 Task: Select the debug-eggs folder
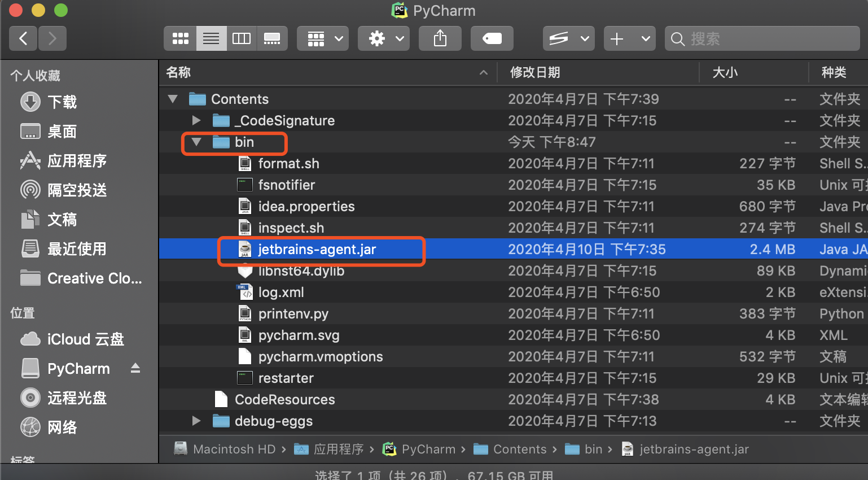pos(514,421)
